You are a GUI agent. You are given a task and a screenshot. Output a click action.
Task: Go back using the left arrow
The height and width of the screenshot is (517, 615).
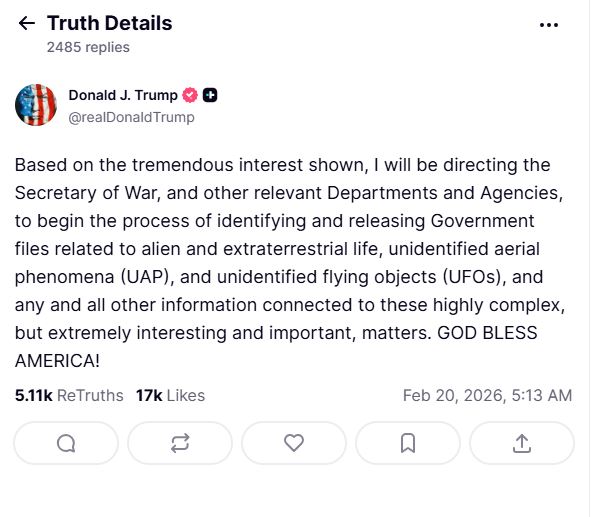tap(27, 23)
